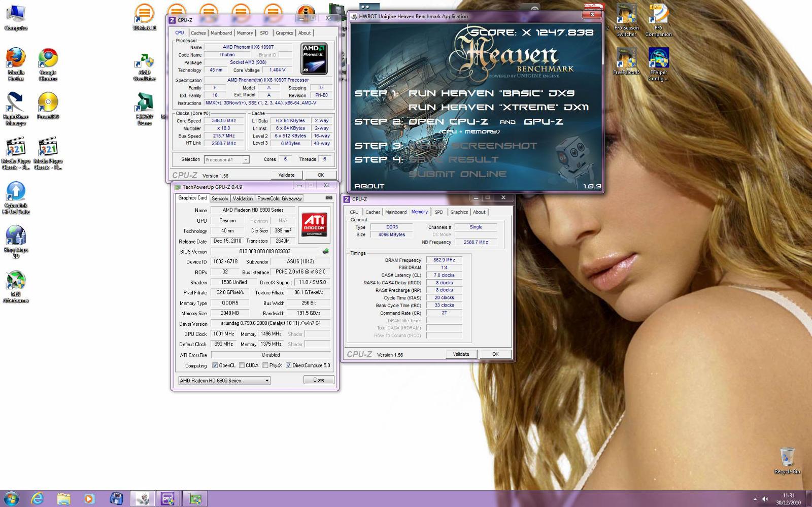Open the AMD Radeon HD 6900 Series dropdown
812x507 pixels.
point(224,381)
